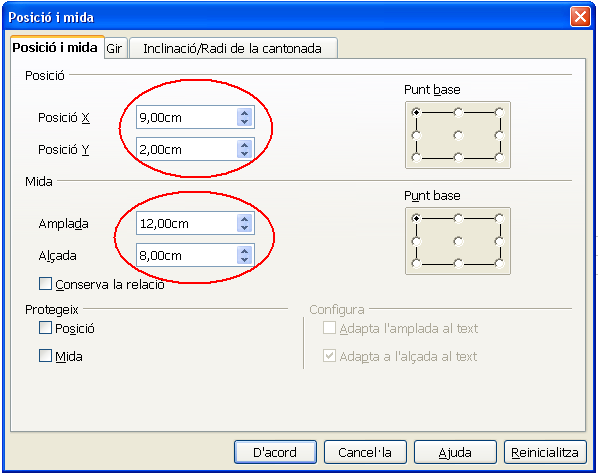Click the Posició Y input field
600x476 pixels.
(185, 150)
